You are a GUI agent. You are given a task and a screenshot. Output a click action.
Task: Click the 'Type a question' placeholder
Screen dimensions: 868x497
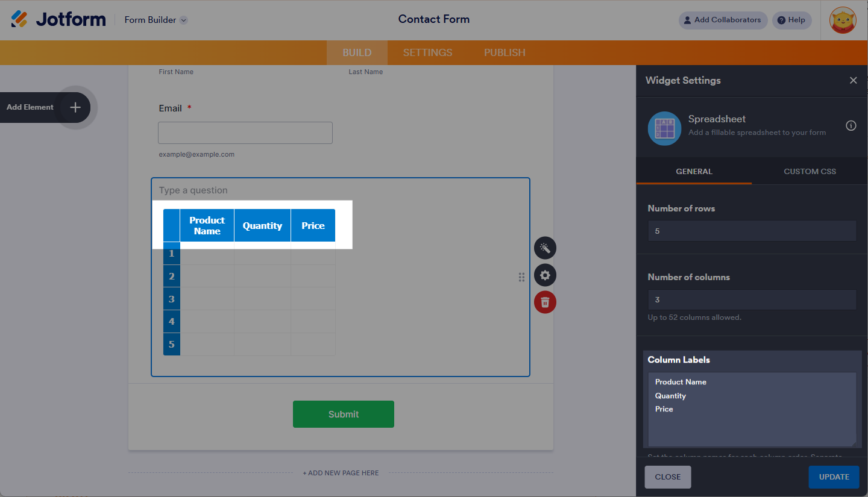193,190
